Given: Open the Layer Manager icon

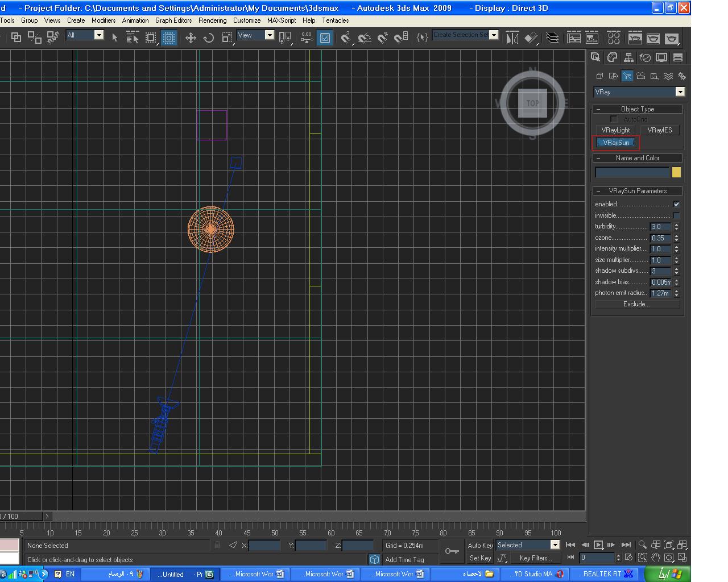Looking at the screenshot, I should tap(552, 38).
